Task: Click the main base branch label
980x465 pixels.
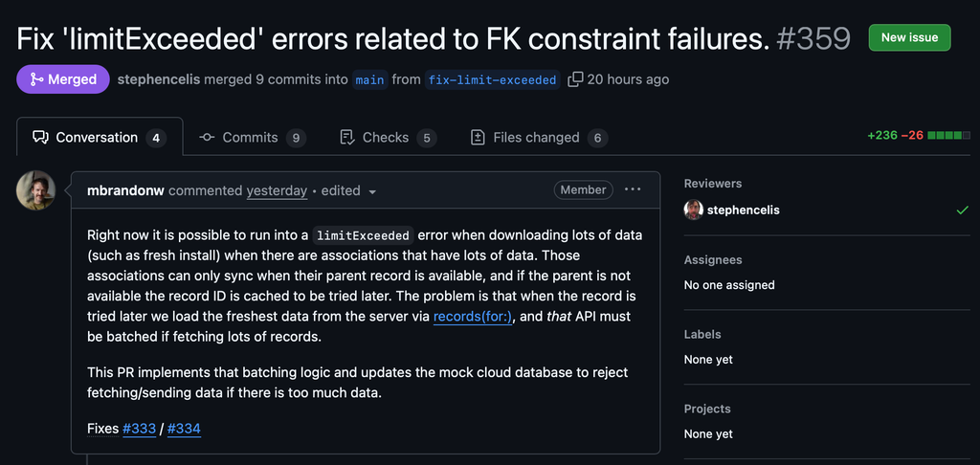Action: [x=369, y=80]
